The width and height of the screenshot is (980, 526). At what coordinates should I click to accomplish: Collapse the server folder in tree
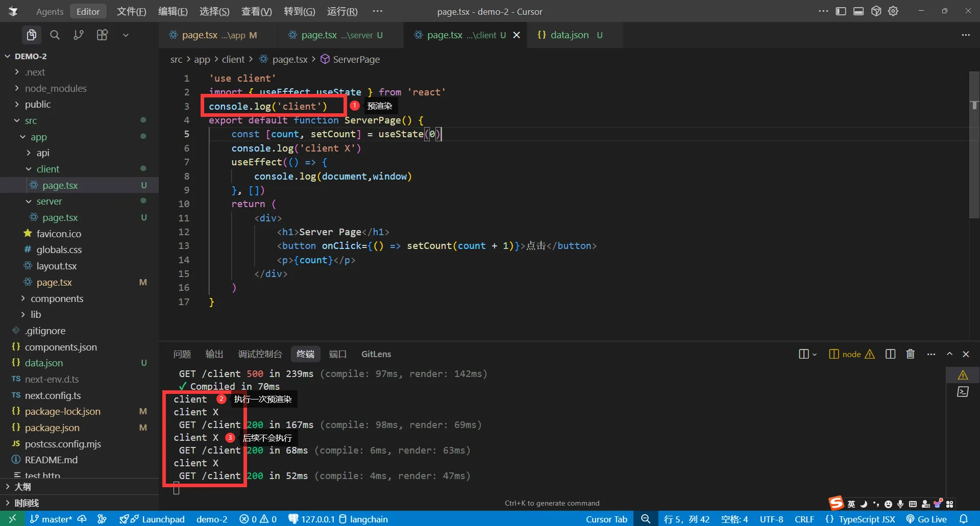(x=48, y=202)
